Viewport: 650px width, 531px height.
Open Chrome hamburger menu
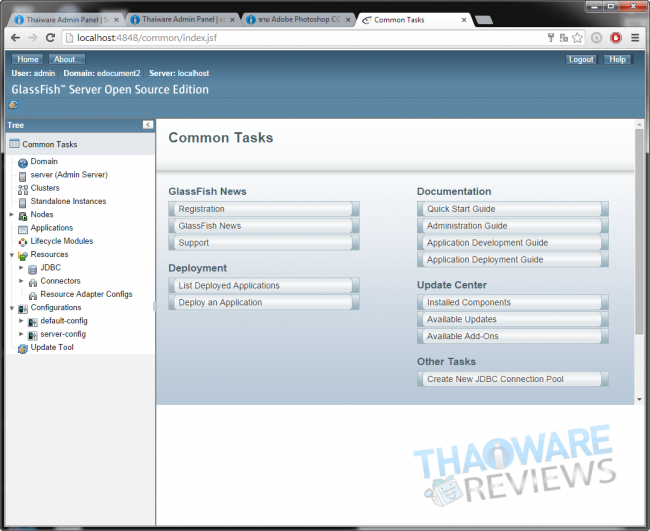pos(635,38)
